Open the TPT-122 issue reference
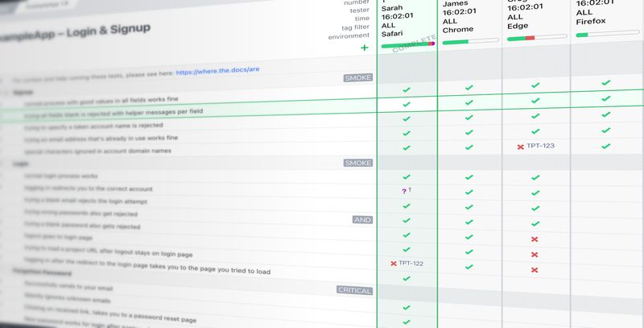This screenshot has height=328, width=644. coord(411,263)
